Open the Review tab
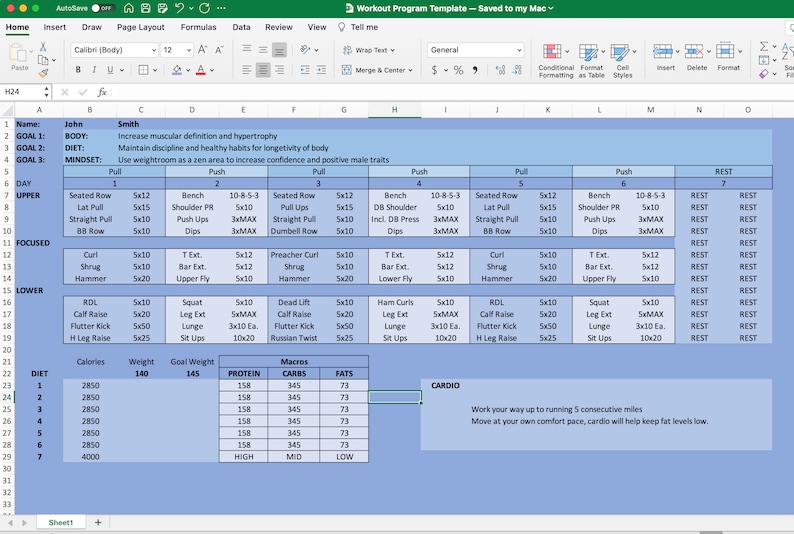794x534 pixels. pyautogui.click(x=279, y=27)
